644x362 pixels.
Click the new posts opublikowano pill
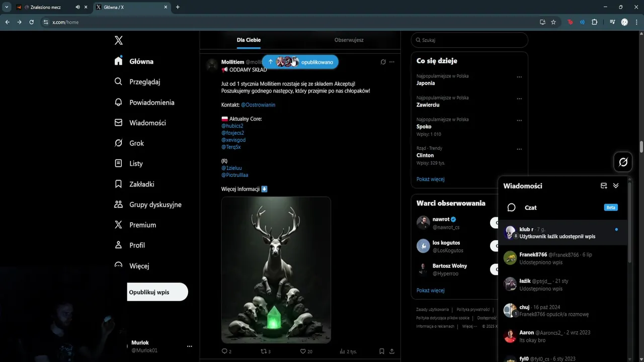pyautogui.click(x=300, y=62)
